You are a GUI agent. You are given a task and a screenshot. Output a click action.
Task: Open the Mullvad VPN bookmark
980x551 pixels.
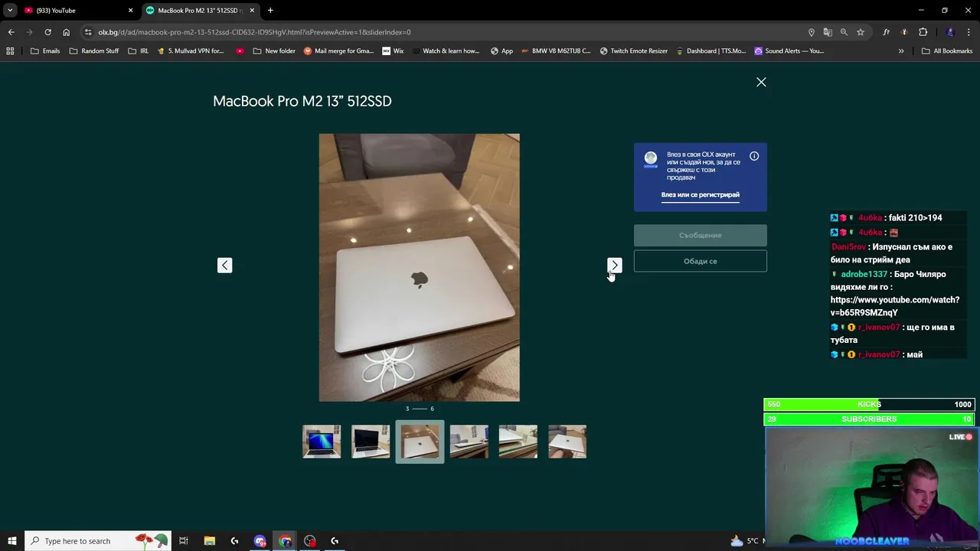coord(190,51)
